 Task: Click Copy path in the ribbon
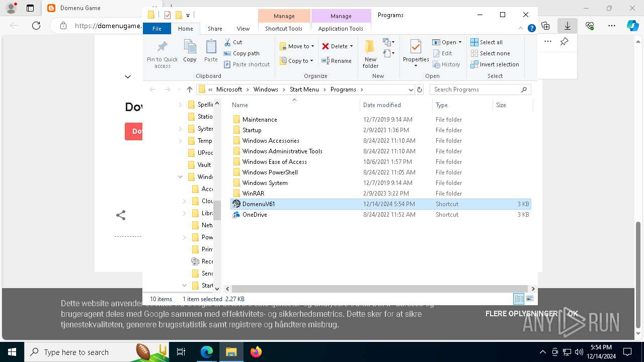pos(242,53)
